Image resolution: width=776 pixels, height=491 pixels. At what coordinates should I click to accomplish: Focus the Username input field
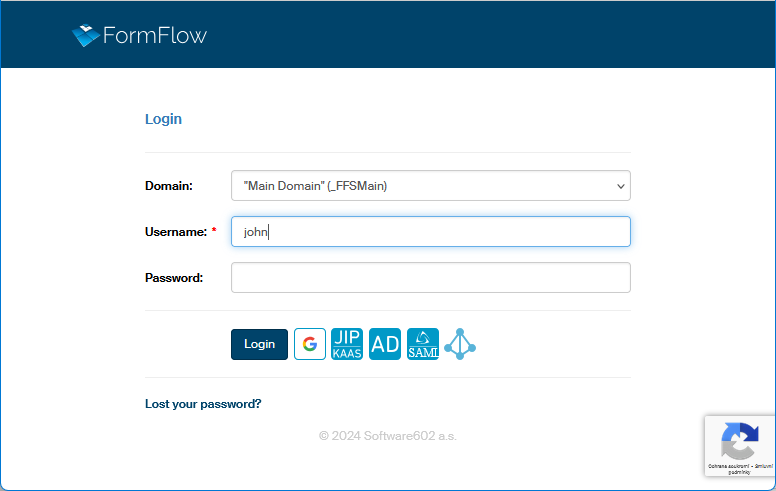click(430, 232)
